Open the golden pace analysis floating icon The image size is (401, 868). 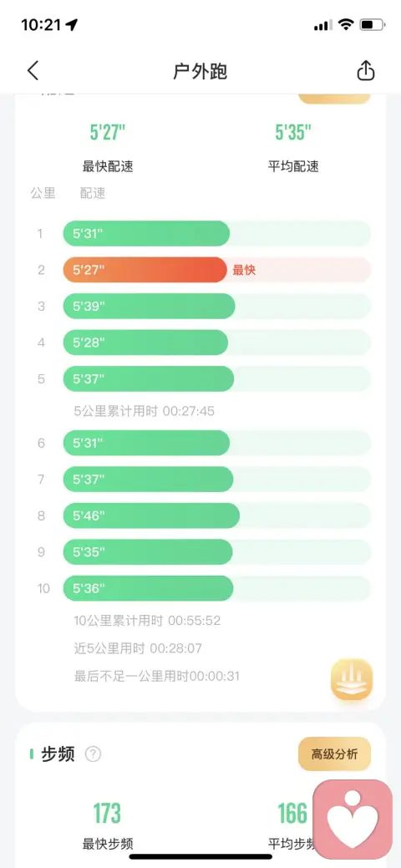(x=352, y=679)
